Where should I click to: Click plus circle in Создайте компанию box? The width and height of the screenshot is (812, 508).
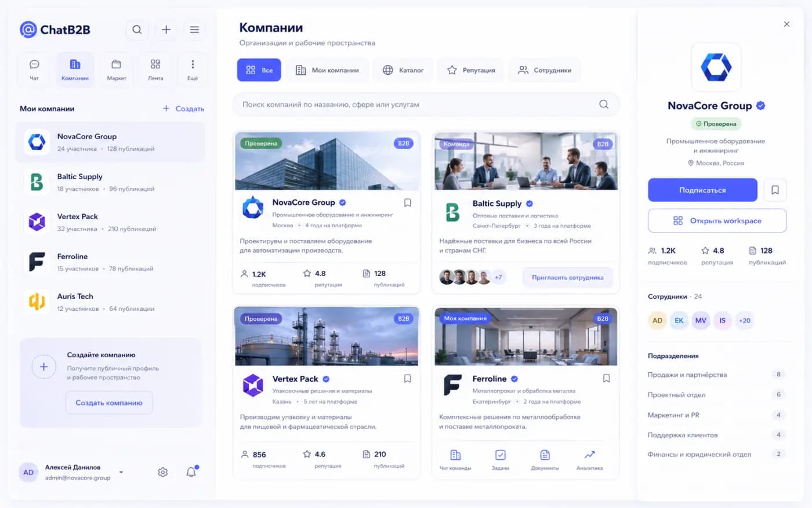click(43, 367)
